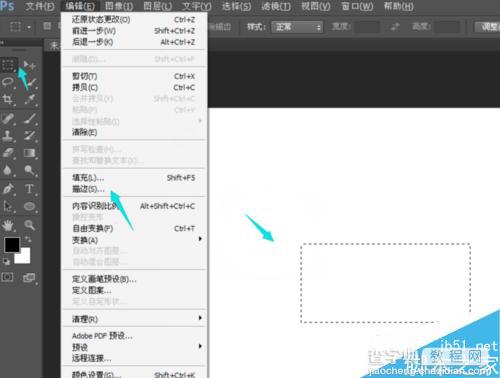Viewport: 500px width, 378px height.
Task: Select the Dodge tool
Action: [30, 170]
